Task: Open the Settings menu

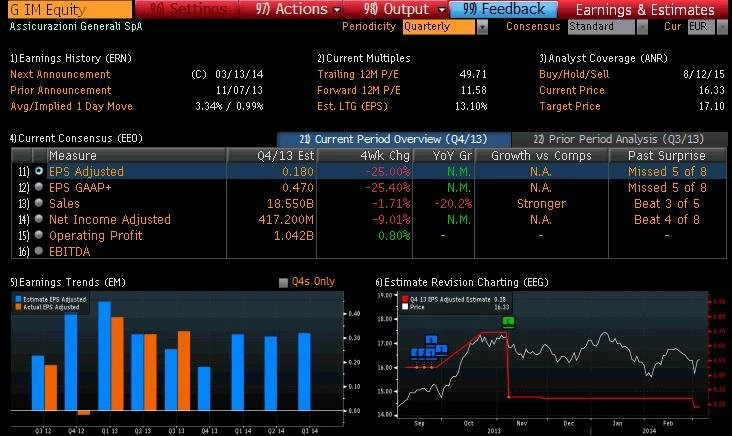Action: coord(188,9)
